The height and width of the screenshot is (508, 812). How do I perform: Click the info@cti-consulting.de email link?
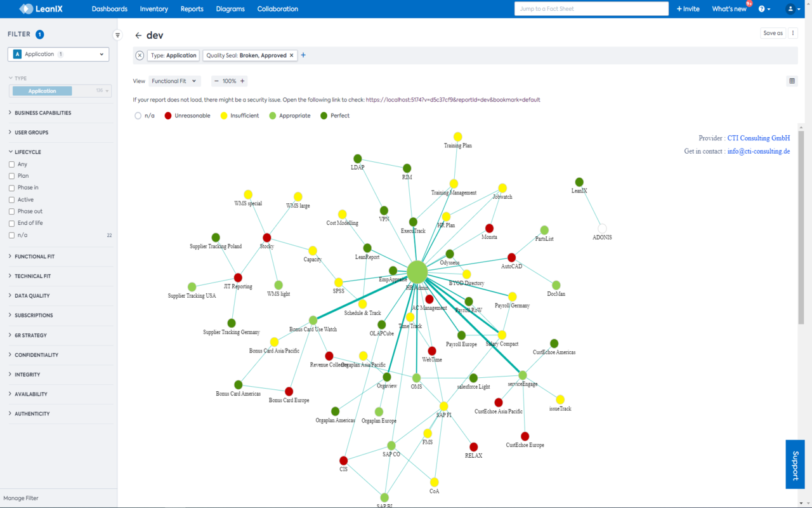click(759, 151)
